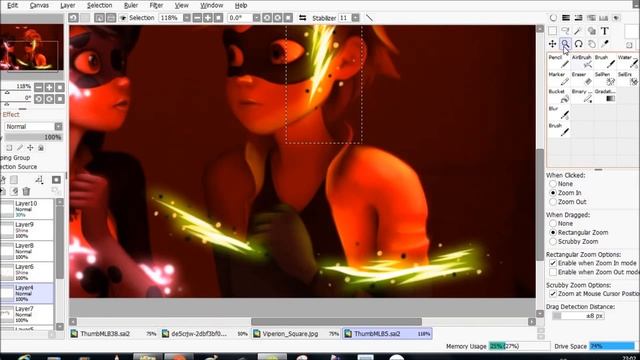This screenshot has width=640, height=360.
Task: Toggle Enable when Zoom Out mode
Action: point(553,272)
